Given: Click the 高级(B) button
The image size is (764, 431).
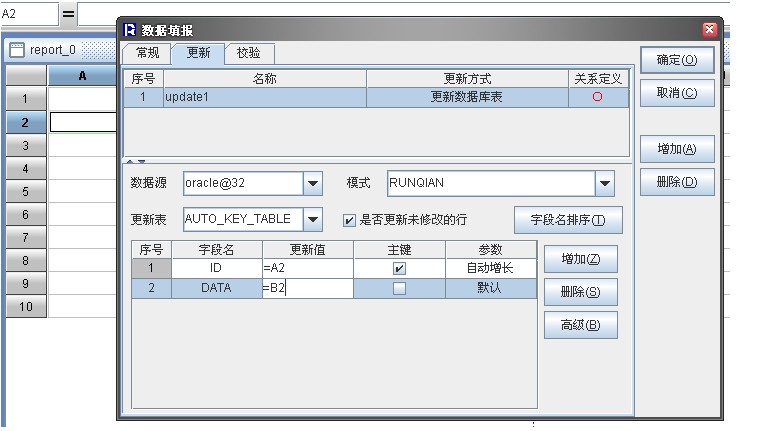Looking at the screenshot, I should [580, 325].
